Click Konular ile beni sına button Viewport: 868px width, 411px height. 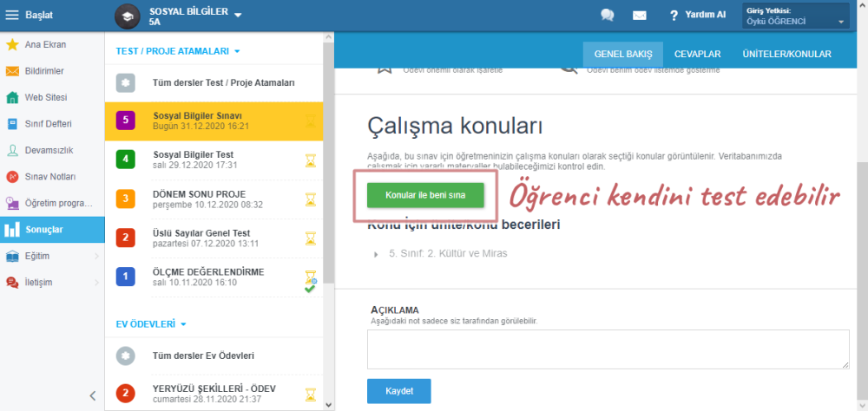425,195
